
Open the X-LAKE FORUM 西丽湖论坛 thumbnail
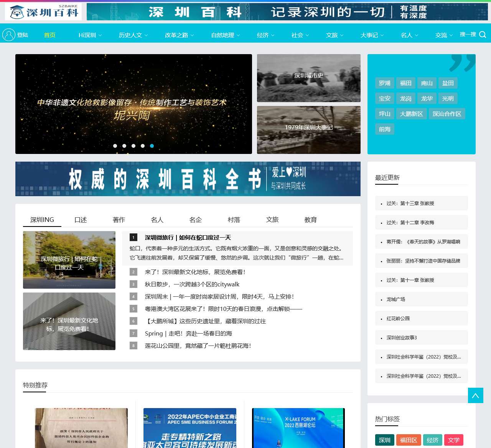[x=298, y=428]
